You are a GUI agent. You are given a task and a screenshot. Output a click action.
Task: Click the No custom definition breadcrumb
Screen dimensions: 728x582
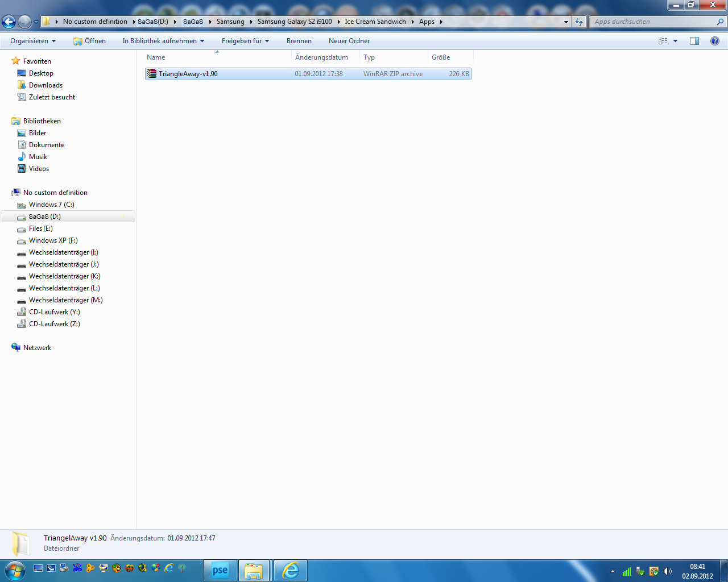click(95, 22)
